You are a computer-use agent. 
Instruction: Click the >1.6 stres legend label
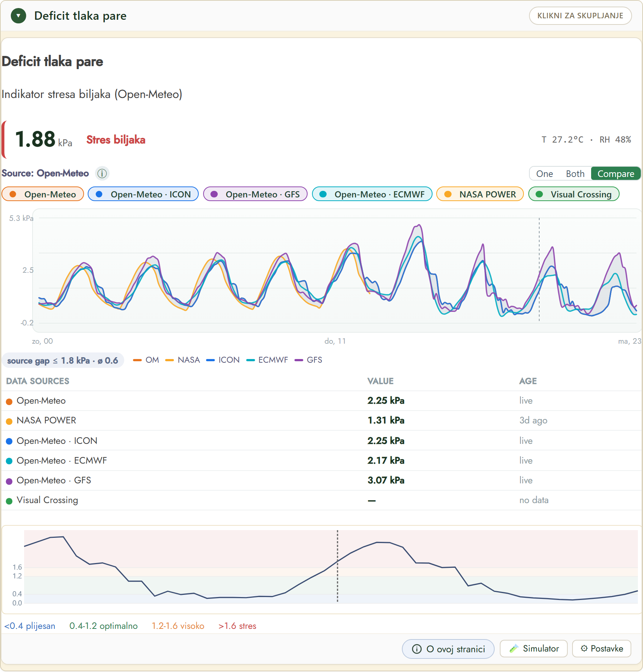237,626
